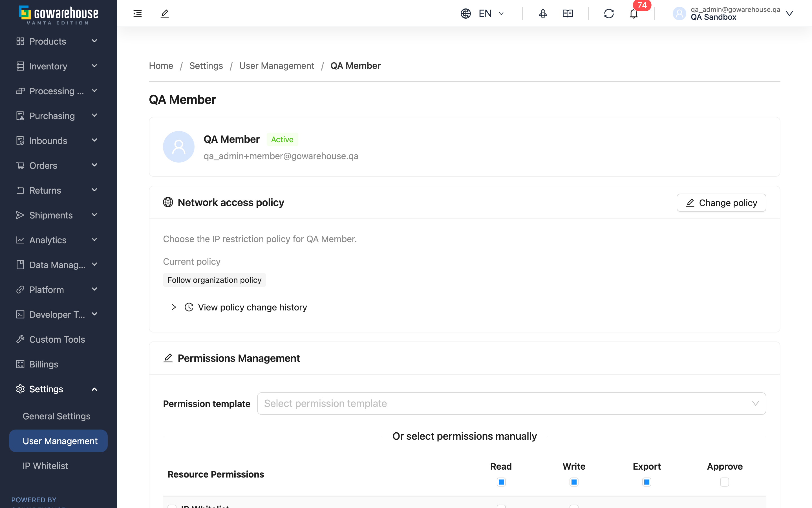Click the Analytics chart icon
812x508 pixels.
pyautogui.click(x=20, y=240)
